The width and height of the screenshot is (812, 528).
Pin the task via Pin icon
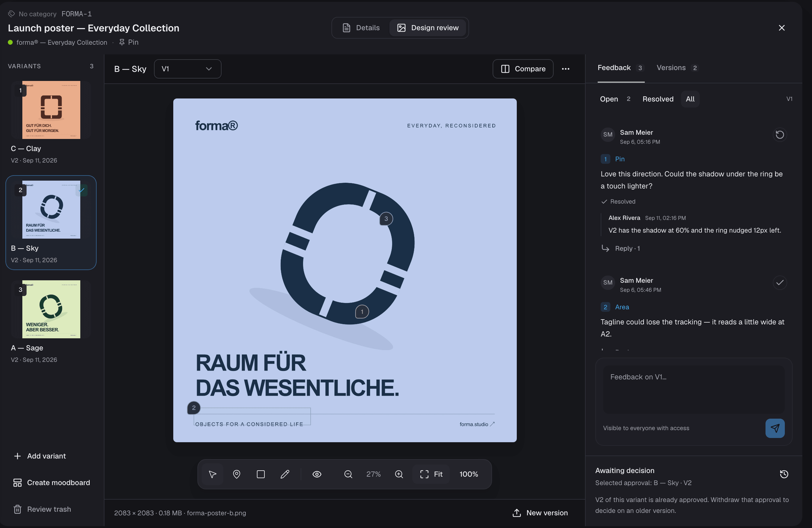point(129,42)
